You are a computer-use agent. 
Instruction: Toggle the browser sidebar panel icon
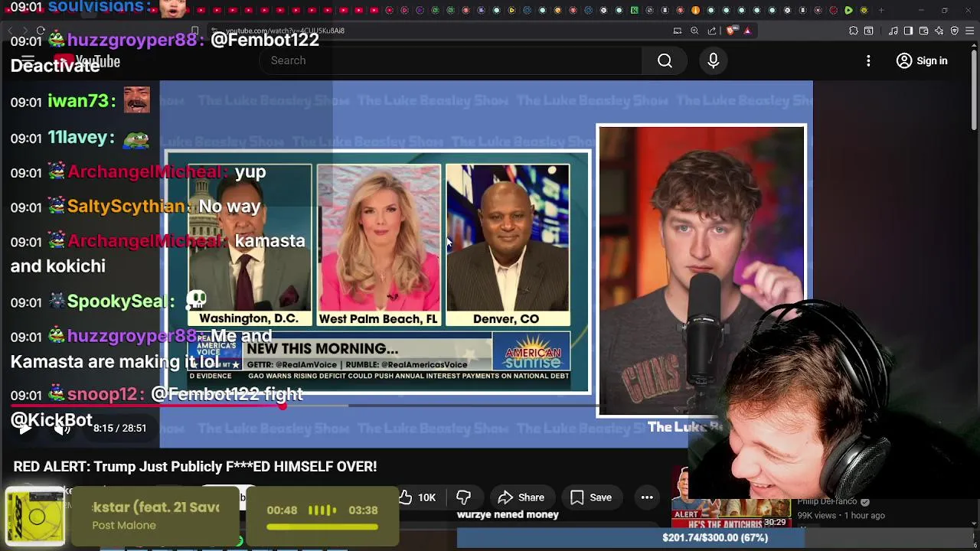[908, 31]
